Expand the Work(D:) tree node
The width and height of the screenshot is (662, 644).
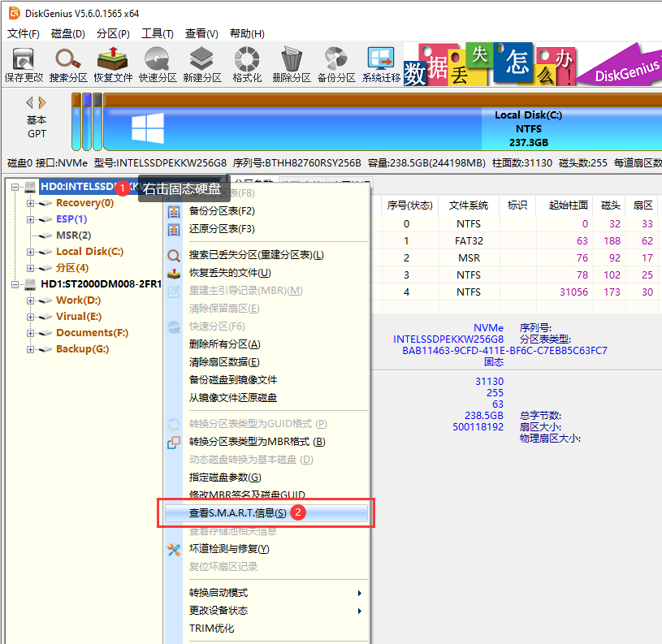point(30,300)
